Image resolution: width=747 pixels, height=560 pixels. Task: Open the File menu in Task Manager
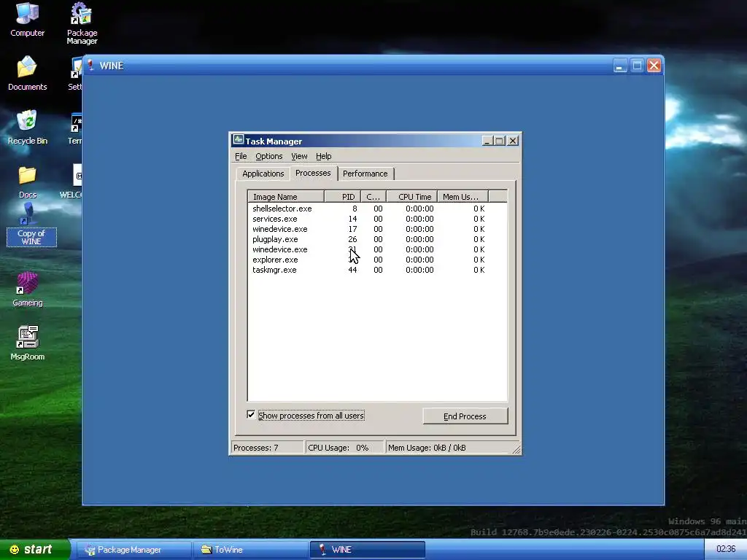(241, 156)
